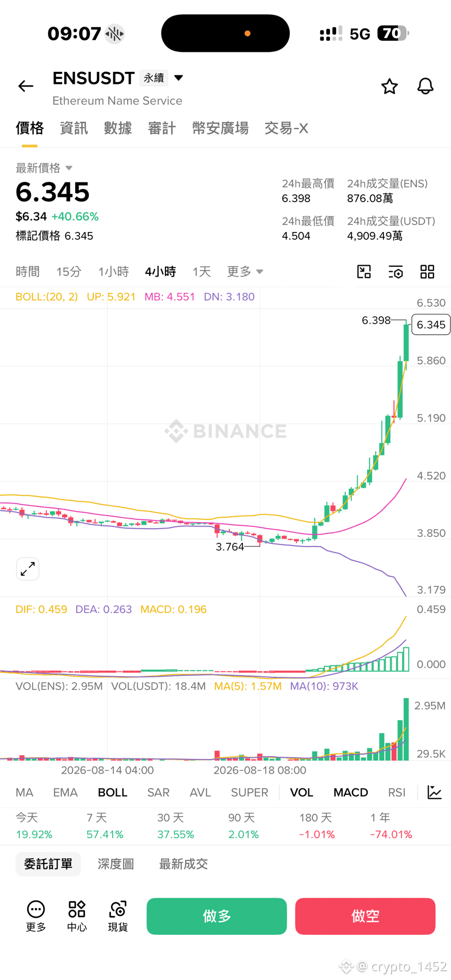Toggle the AVL indicator

pyautogui.click(x=200, y=793)
